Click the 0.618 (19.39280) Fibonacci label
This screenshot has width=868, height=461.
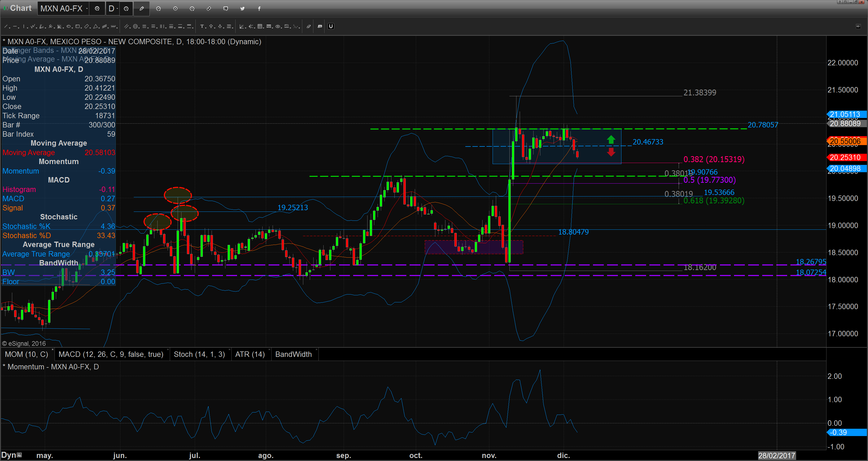point(714,200)
